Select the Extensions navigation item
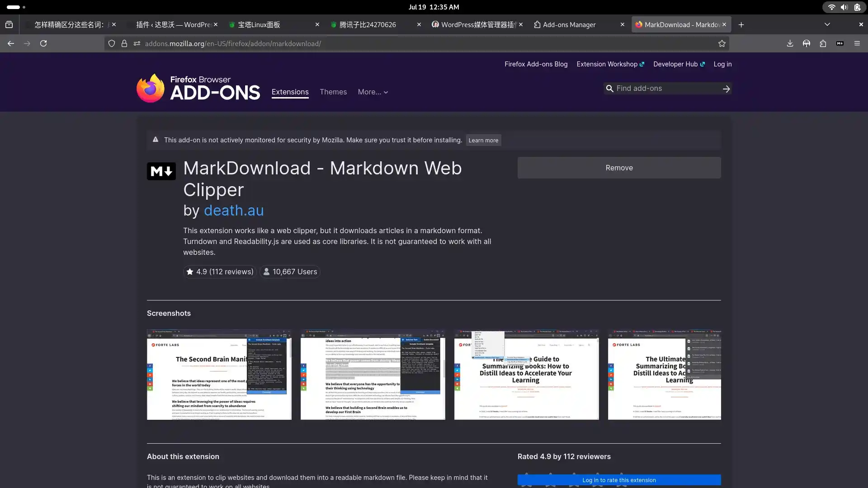 [290, 92]
